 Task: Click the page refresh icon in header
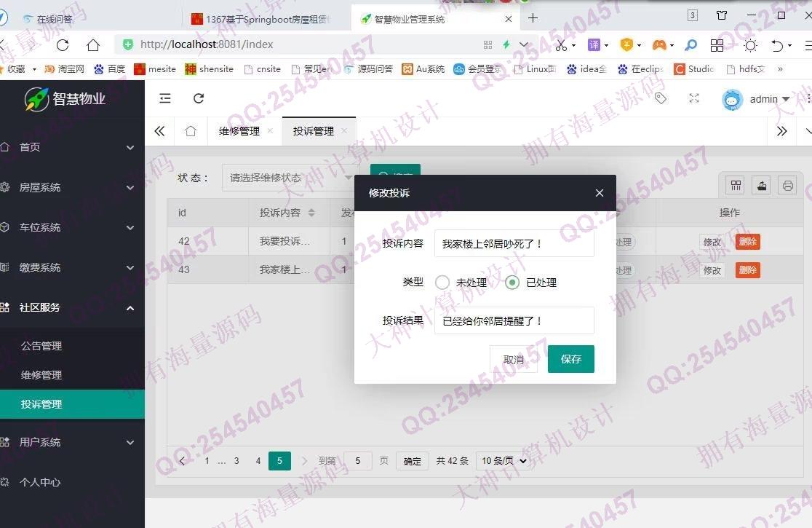point(199,98)
